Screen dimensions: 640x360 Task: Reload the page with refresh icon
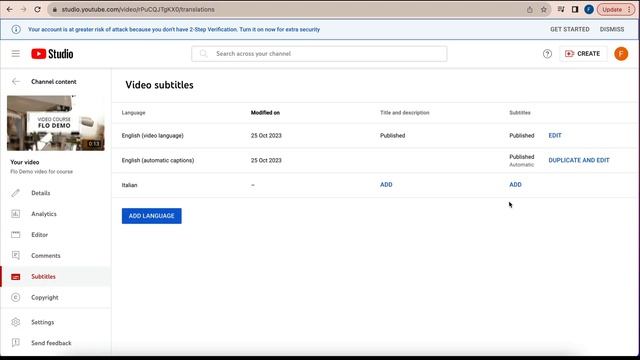pyautogui.click(x=37, y=9)
